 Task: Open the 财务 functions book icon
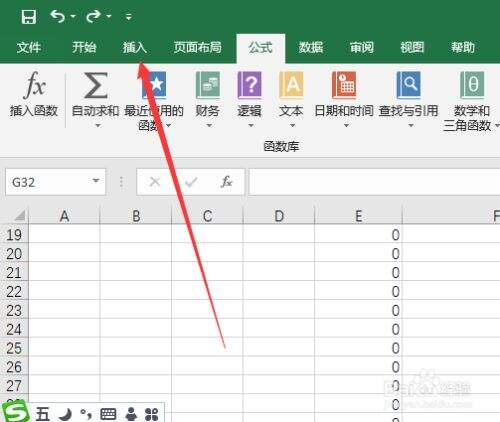pos(208,85)
